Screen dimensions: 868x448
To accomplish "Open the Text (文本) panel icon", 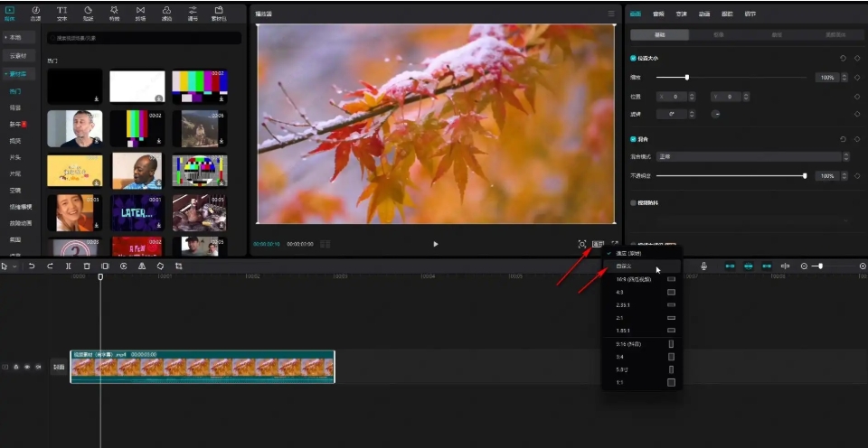I will pyautogui.click(x=61, y=13).
